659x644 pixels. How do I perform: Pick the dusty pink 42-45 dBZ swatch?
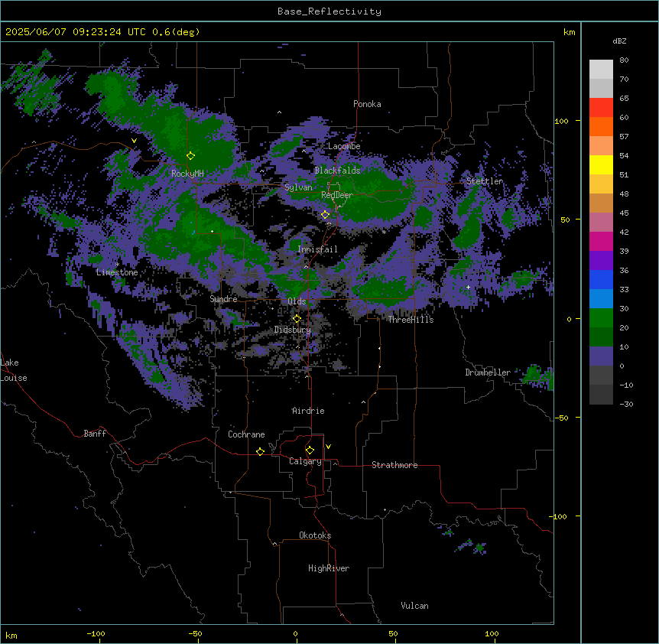coord(601,223)
